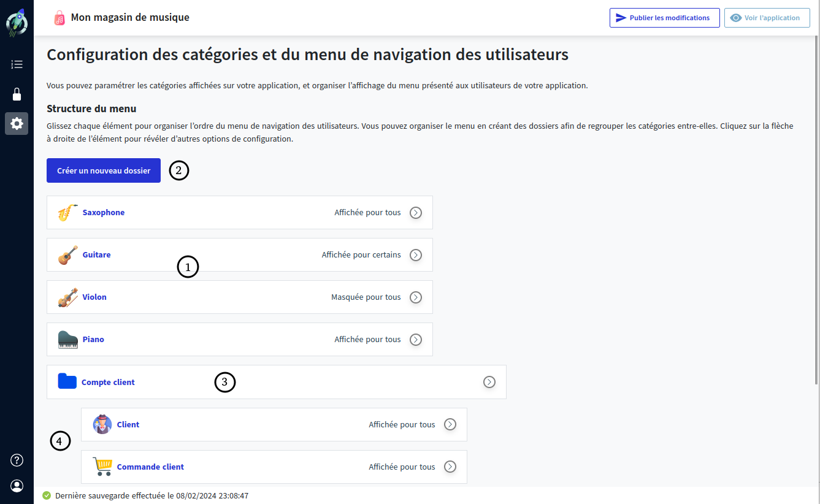Click 'Publier les modifications' button
Screen dimensions: 820x504
click(664, 18)
